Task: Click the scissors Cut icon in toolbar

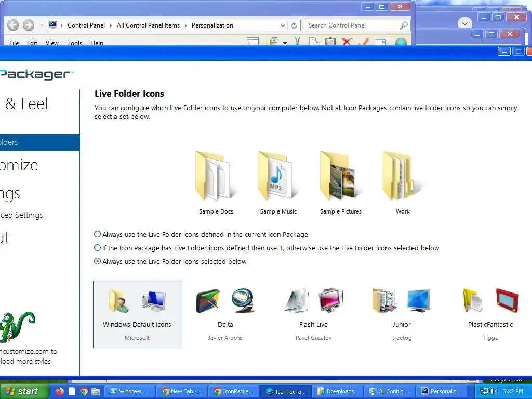Action: [x=297, y=42]
